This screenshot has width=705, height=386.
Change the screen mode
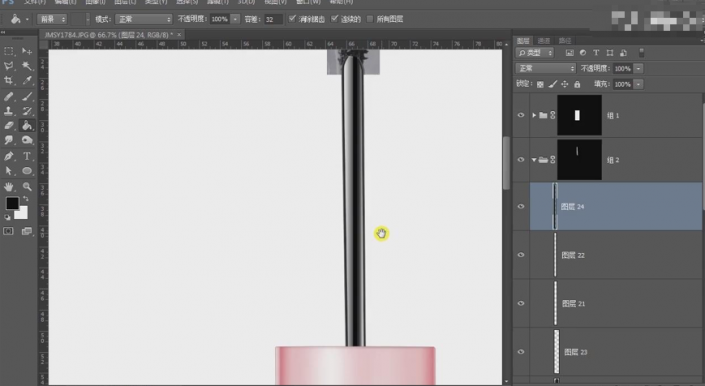coord(27,231)
